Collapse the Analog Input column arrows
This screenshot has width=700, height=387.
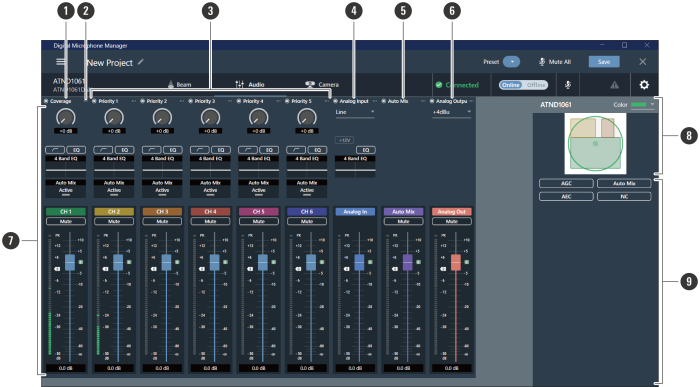coord(375,101)
